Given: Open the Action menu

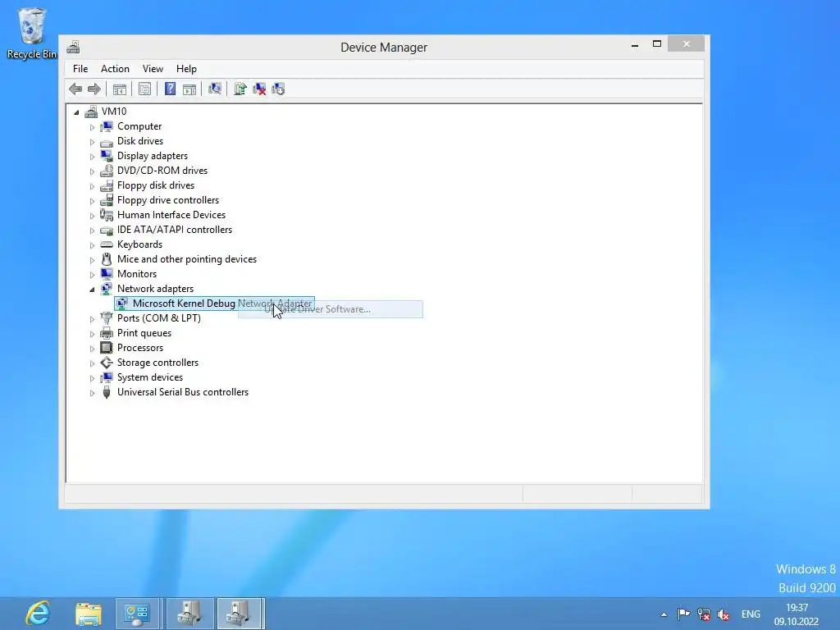Looking at the screenshot, I should coord(115,69).
